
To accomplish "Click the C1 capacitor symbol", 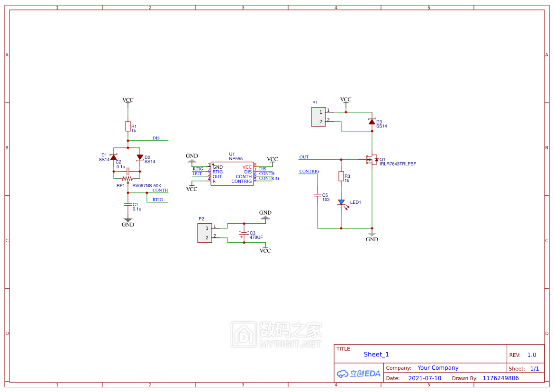I will coord(128,205).
